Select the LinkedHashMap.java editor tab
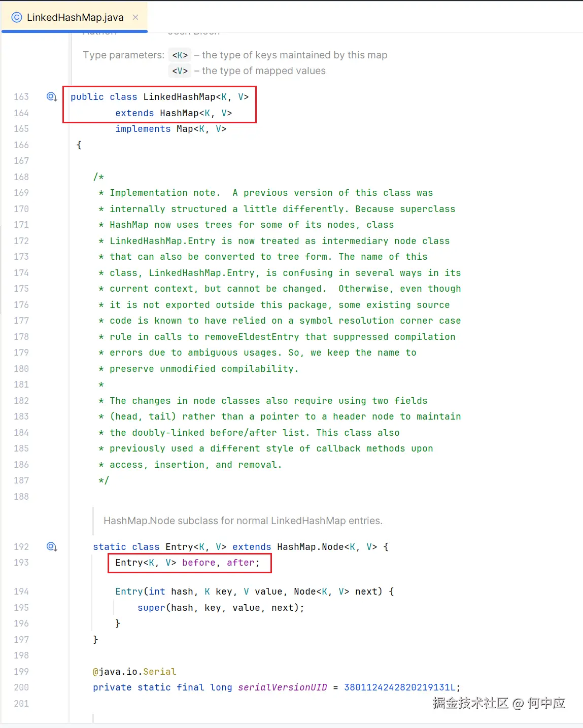583x728 pixels. click(x=75, y=17)
